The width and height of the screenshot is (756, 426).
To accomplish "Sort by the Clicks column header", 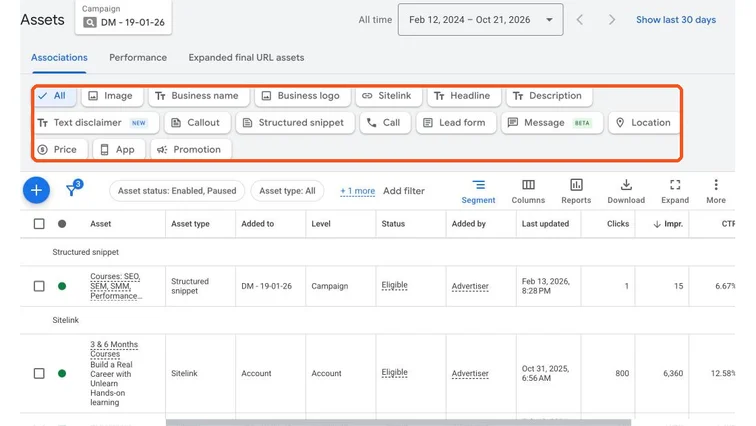I will click(x=618, y=224).
